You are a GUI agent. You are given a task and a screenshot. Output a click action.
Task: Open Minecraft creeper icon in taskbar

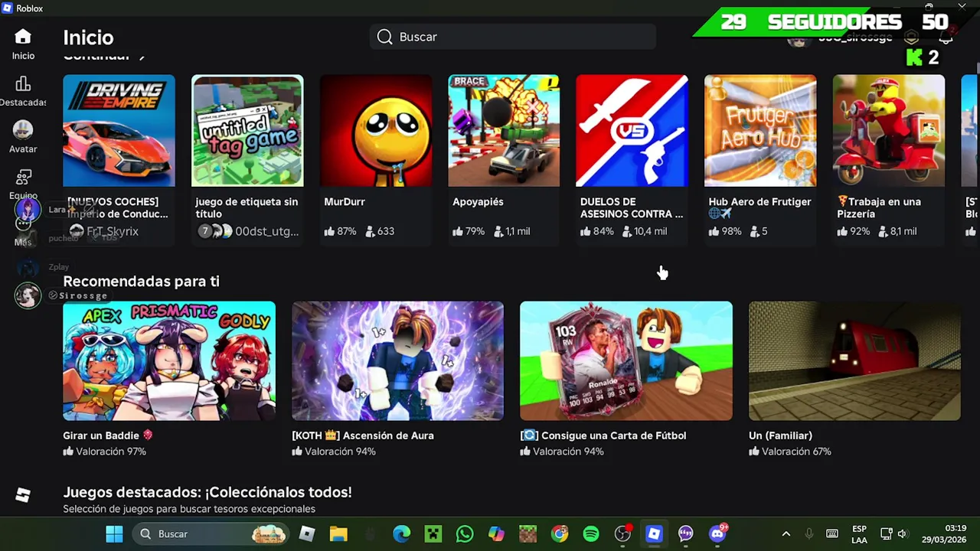[433, 534]
